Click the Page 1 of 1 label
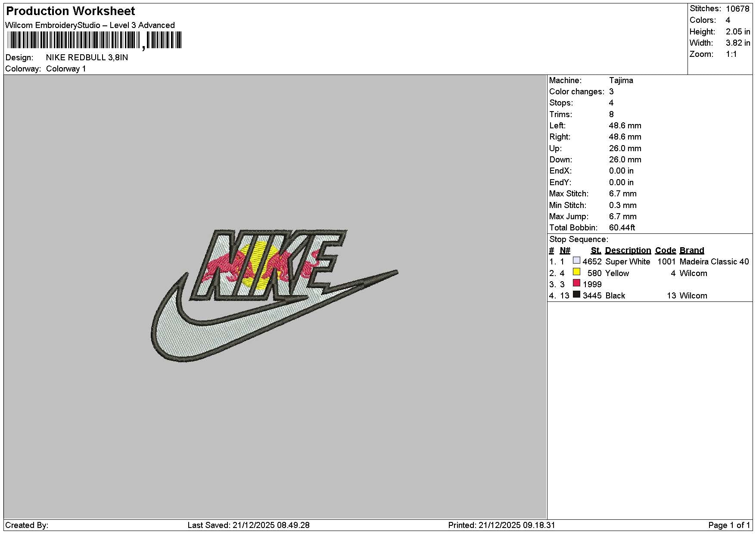Image resolution: width=756 pixels, height=534 pixels. pos(729,525)
